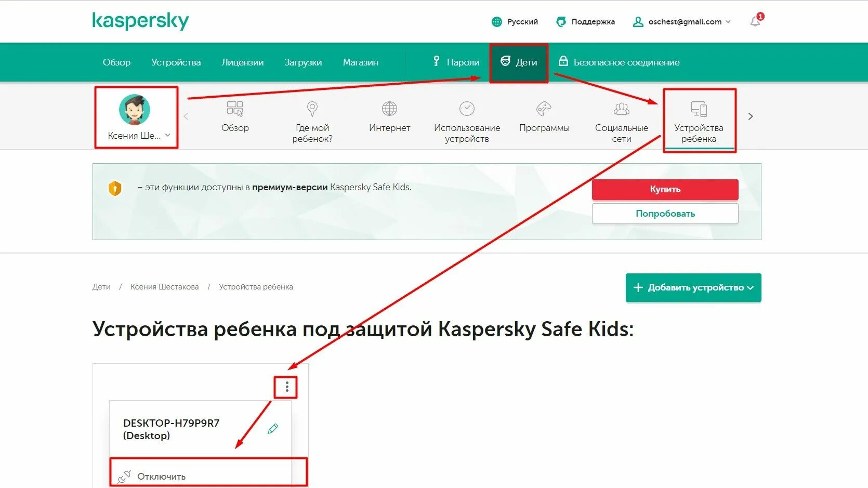Open the Лицензии menu item
868x488 pixels.
(243, 62)
